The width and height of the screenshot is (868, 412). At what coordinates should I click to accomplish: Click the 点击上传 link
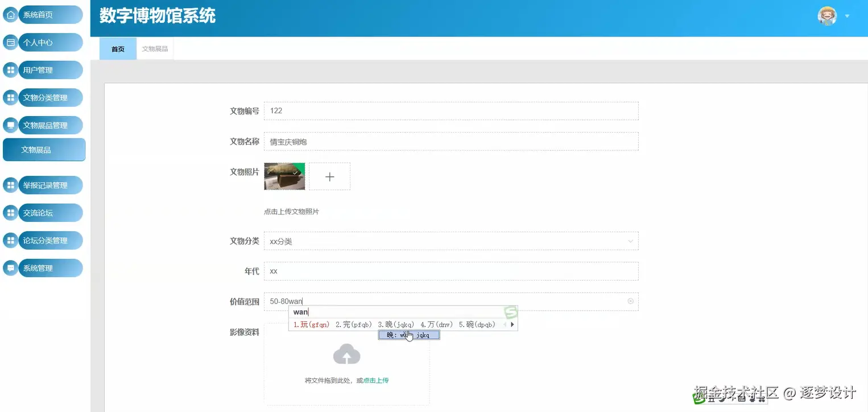click(x=376, y=381)
